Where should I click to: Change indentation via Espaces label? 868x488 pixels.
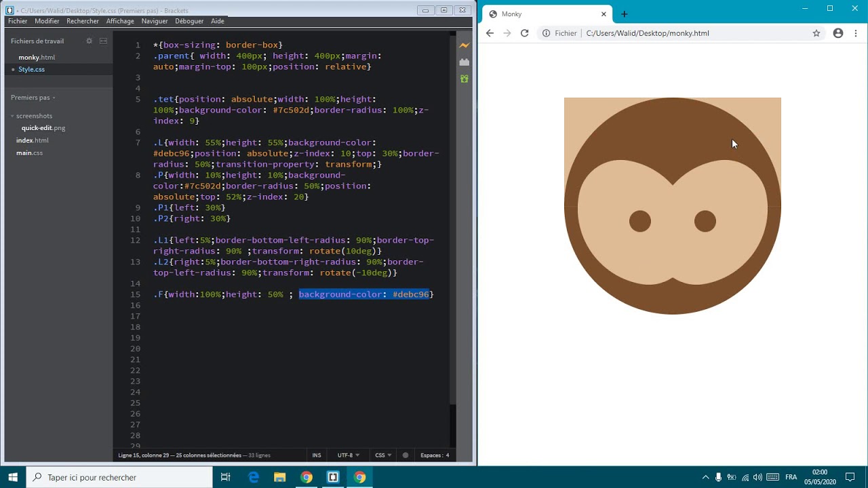[x=431, y=455]
